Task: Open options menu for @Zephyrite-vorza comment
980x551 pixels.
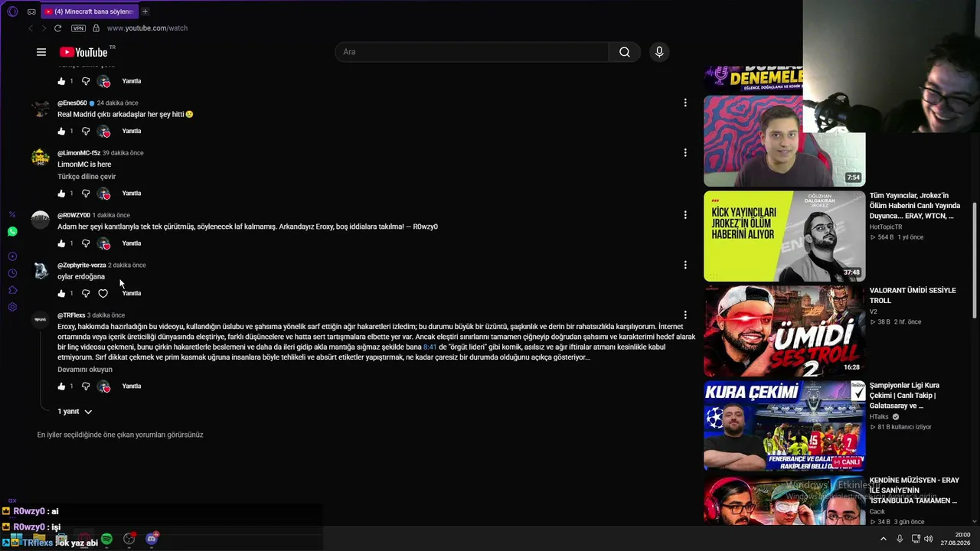Action: (685, 265)
